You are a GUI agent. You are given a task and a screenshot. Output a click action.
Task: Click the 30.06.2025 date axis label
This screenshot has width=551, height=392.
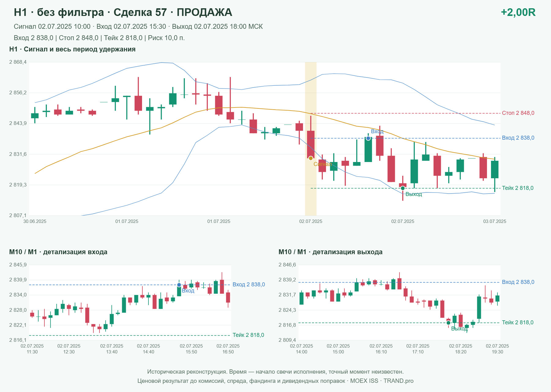35,221
